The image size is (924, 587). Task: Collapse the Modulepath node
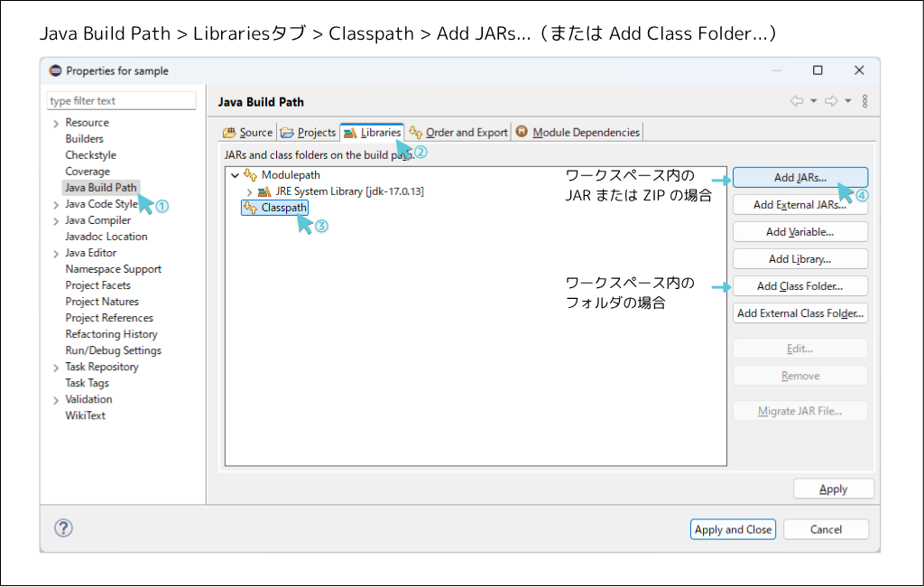click(236, 175)
